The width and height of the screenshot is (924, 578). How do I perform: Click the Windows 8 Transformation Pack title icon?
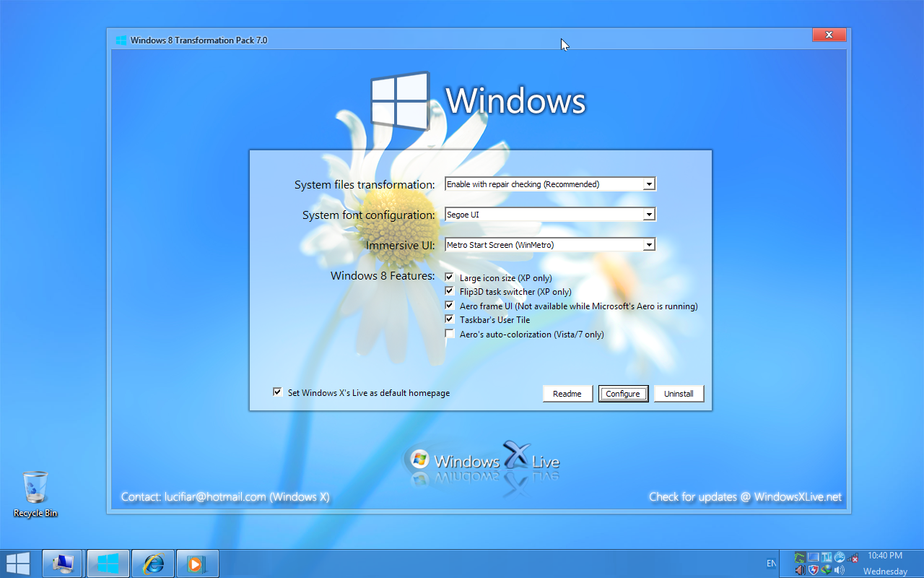(x=121, y=40)
